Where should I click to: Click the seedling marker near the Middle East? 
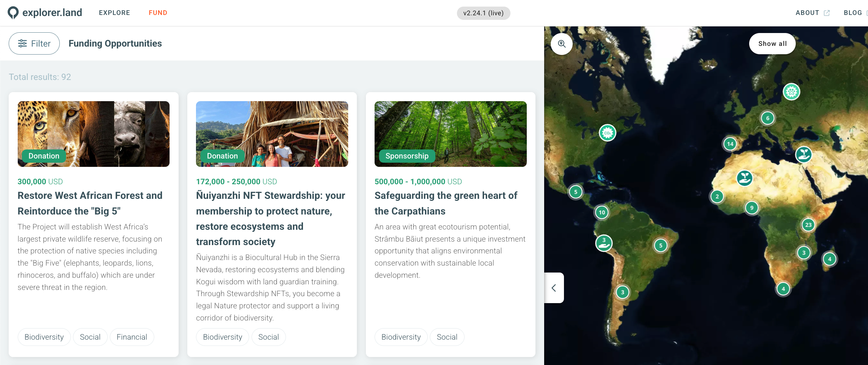[803, 154]
